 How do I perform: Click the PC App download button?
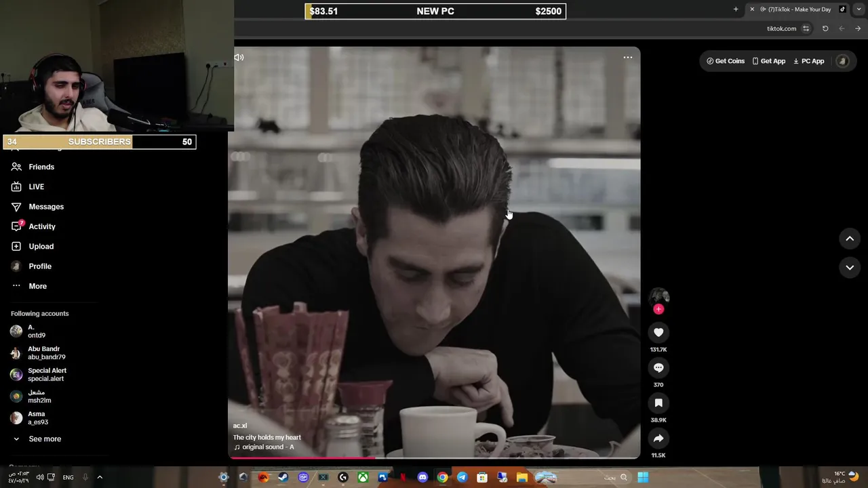click(x=809, y=61)
